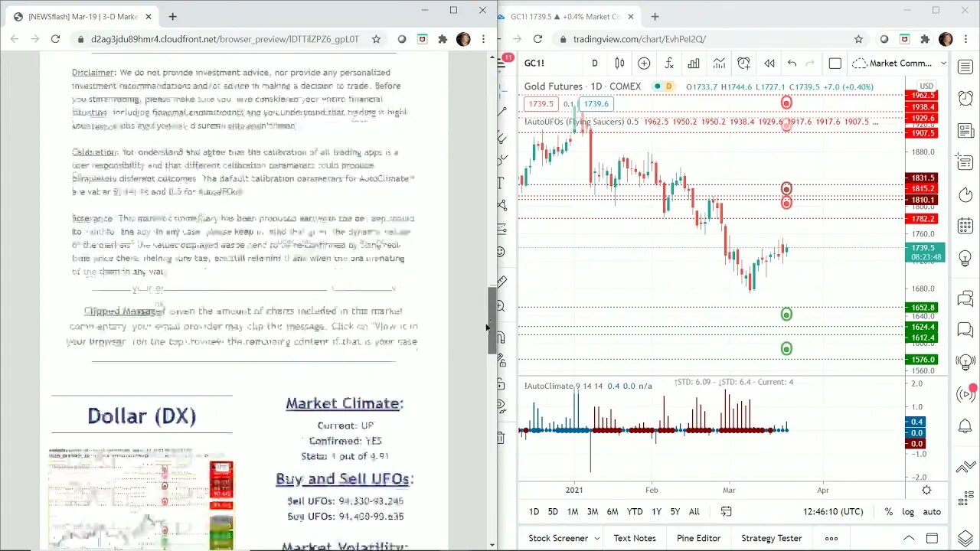980x551 pixels.
Task: Open more bottom tabs ellipsis
Action: tap(831, 538)
